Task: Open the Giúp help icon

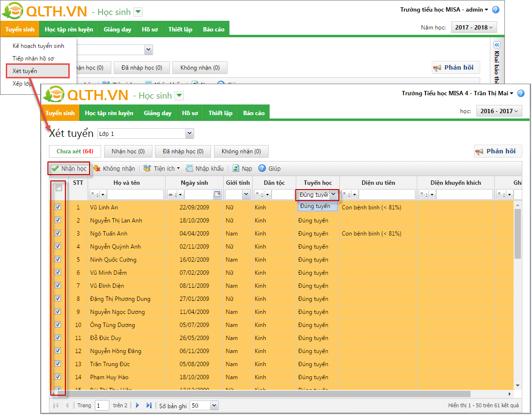Action: click(262, 169)
